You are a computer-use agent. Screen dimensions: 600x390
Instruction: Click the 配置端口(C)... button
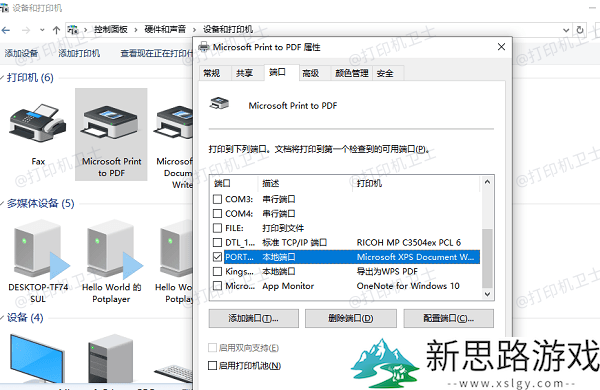pyautogui.click(x=448, y=318)
